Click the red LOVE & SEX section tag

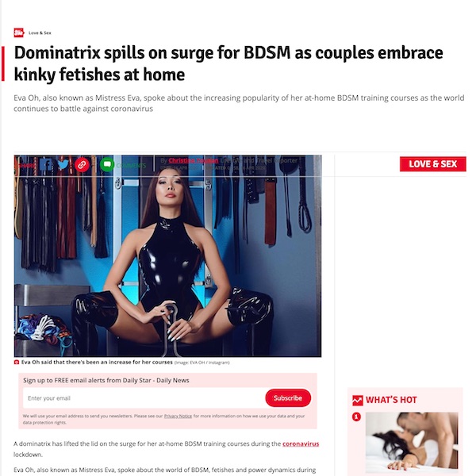432,164
